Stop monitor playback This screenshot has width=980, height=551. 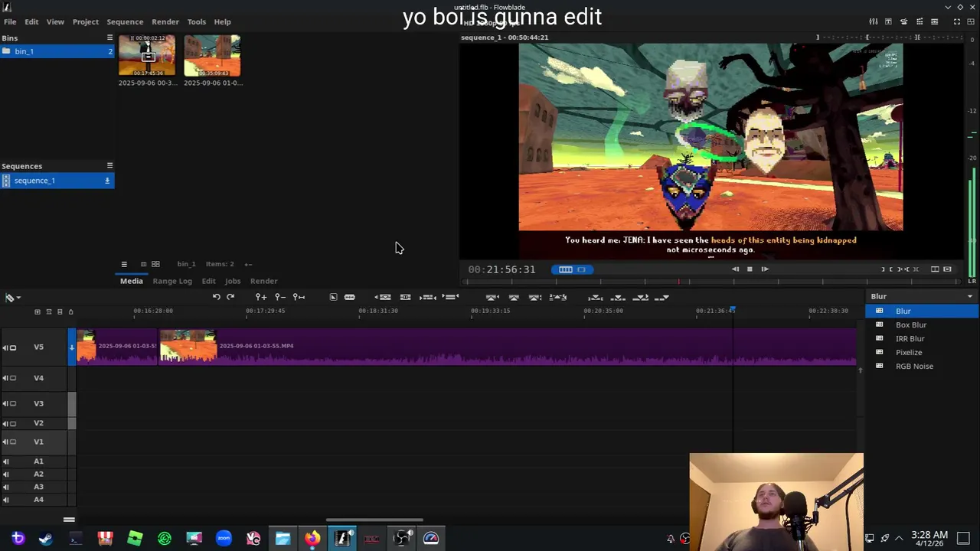750,269
